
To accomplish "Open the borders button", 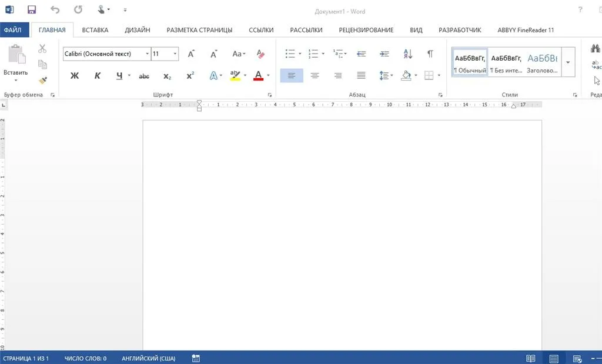I will [x=429, y=76].
